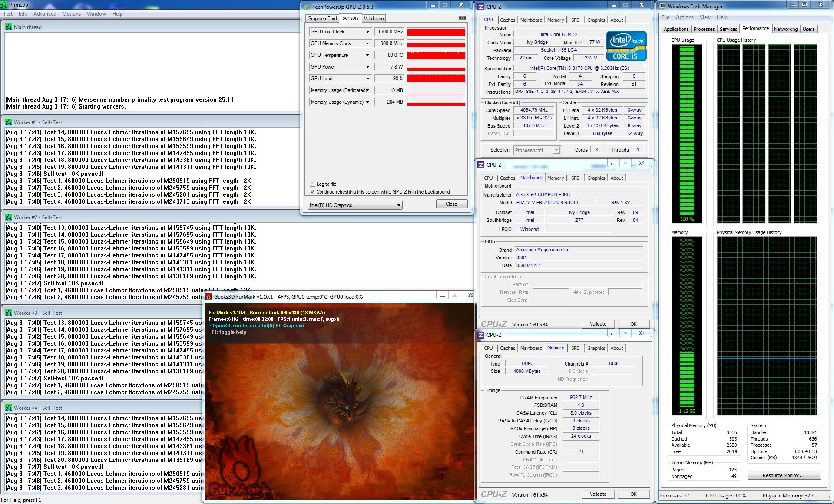Enable the Log to file checkbox

pyautogui.click(x=312, y=184)
